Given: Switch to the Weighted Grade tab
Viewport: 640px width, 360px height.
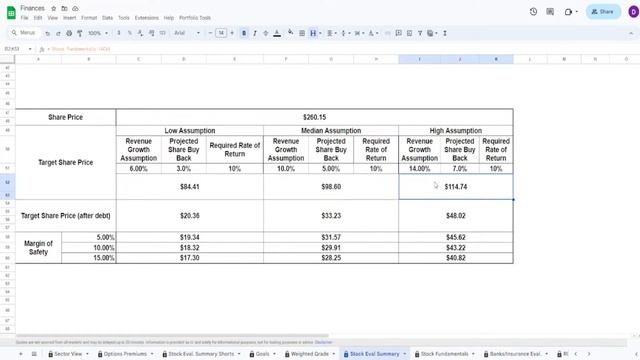Looking at the screenshot, I should (310, 354).
